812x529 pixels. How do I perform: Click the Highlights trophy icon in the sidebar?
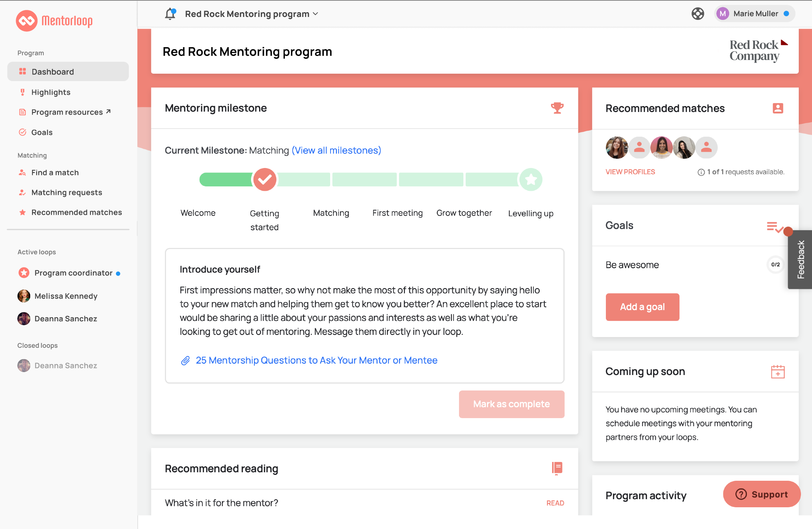point(22,92)
